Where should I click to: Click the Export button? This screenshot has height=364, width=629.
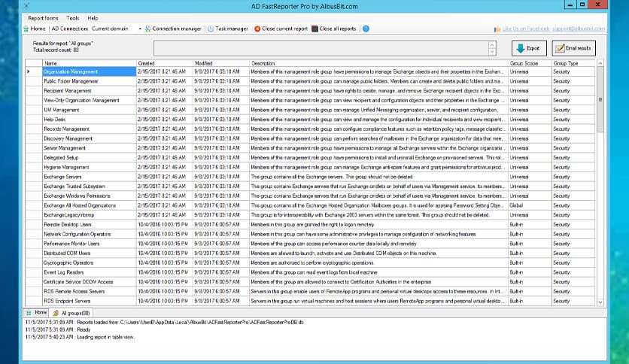click(x=529, y=48)
